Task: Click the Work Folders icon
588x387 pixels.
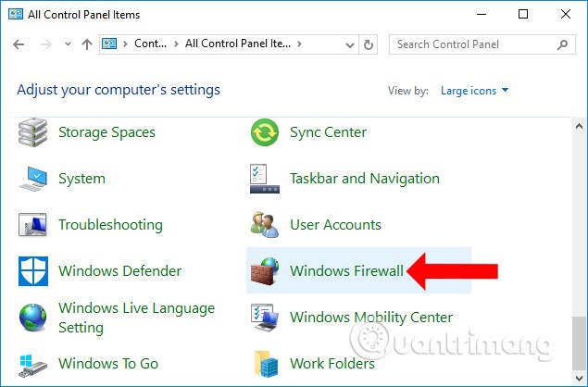Action: point(265,364)
